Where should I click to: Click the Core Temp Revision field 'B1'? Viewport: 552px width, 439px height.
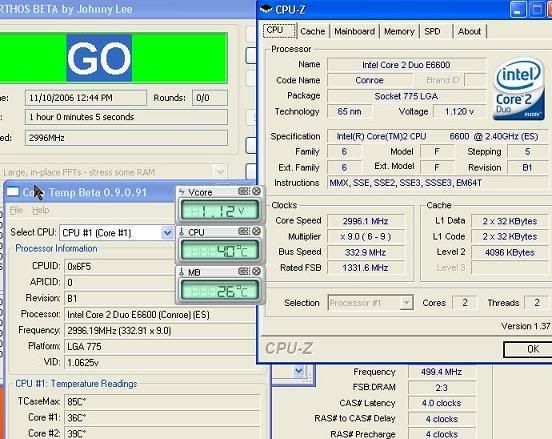[x=120, y=299]
